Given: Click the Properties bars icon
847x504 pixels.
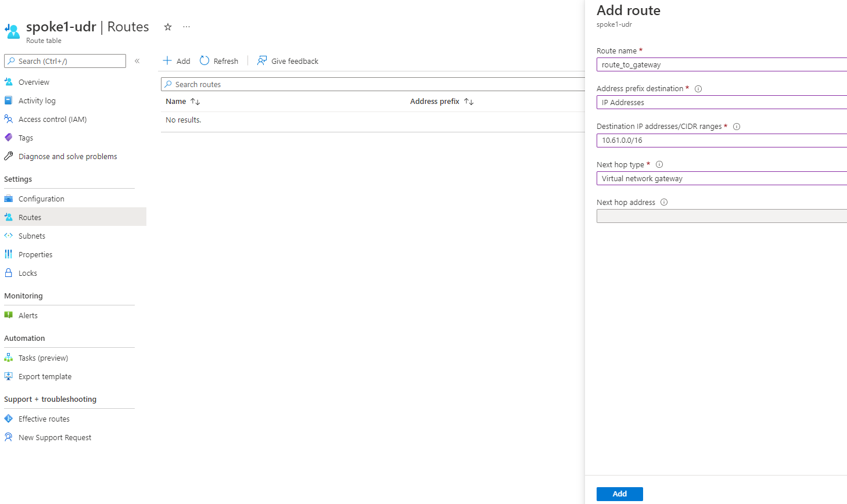Looking at the screenshot, I should (x=9, y=254).
